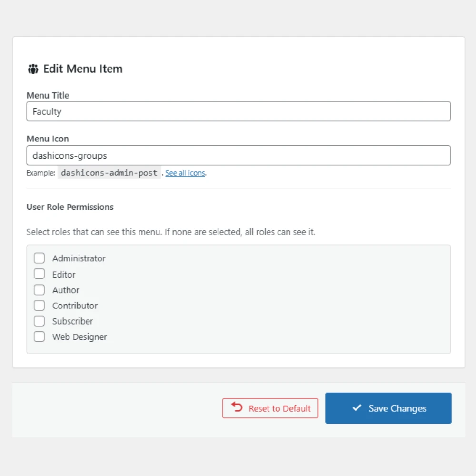This screenshot has width=476, height=476.
Task: Select the Subscriber role checkbox
Action: click(x=39, y=321)
